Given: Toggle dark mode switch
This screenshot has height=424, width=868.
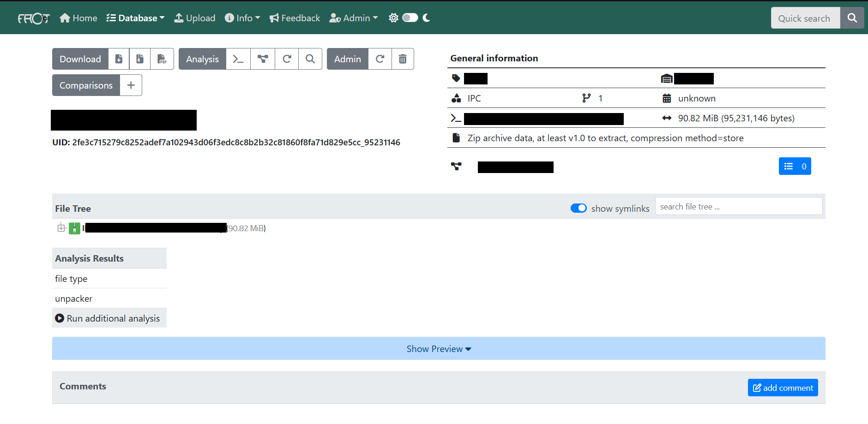Looking at the screenshot, I should click(x=410, y=18).
